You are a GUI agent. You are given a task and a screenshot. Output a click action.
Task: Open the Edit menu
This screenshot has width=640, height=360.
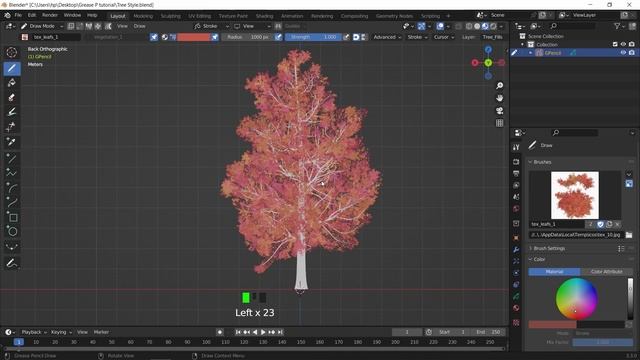pos(32,15)
